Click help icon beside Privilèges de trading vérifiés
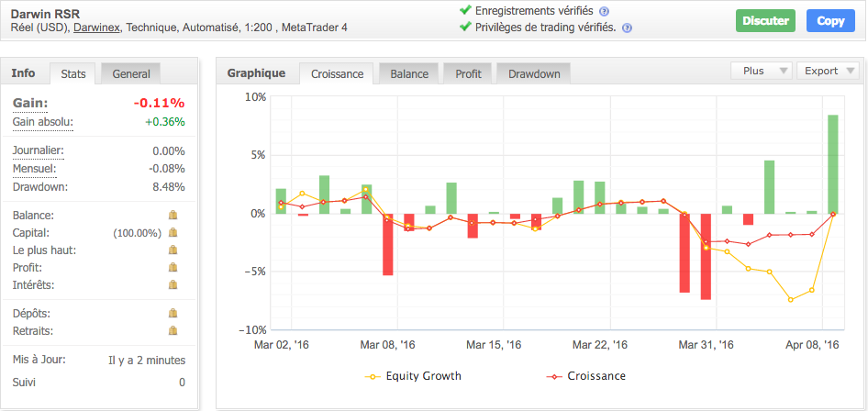868x411 pixels. point(627,28)
